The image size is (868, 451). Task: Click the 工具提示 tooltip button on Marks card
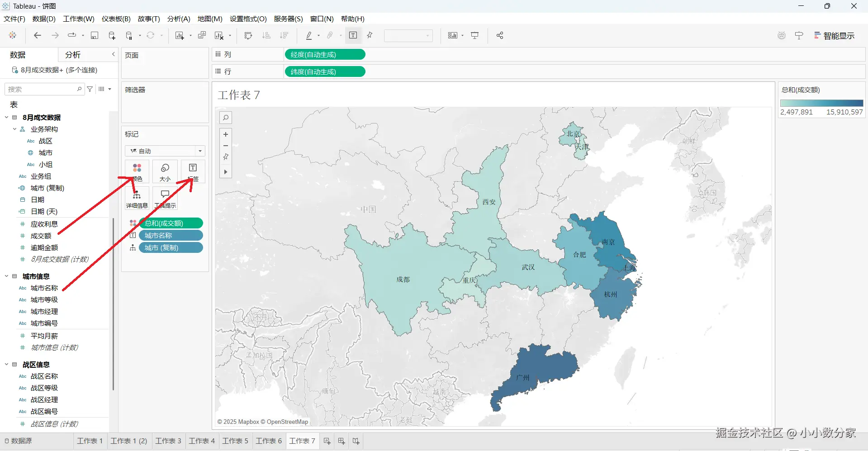[x=165, y=199]
